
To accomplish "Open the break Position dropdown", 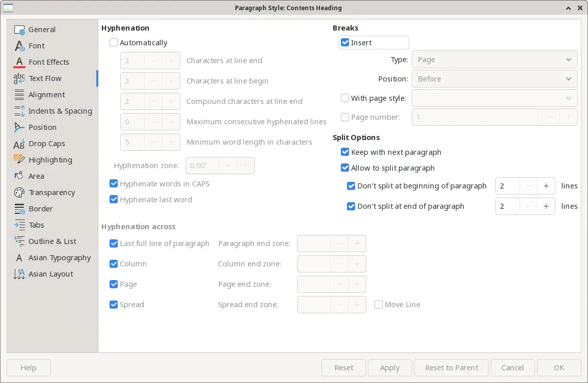I will click(494, 79).
